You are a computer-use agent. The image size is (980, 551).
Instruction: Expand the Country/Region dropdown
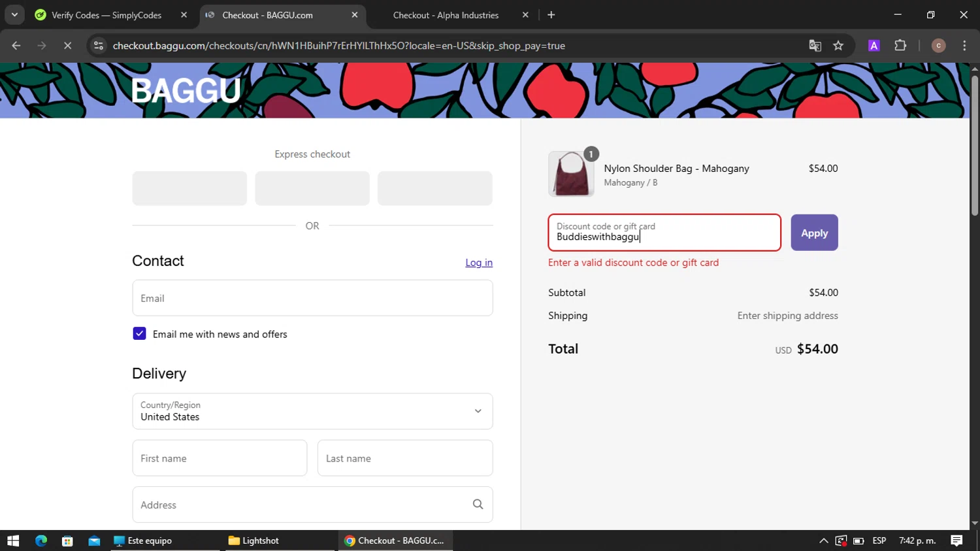click(312, 411)
